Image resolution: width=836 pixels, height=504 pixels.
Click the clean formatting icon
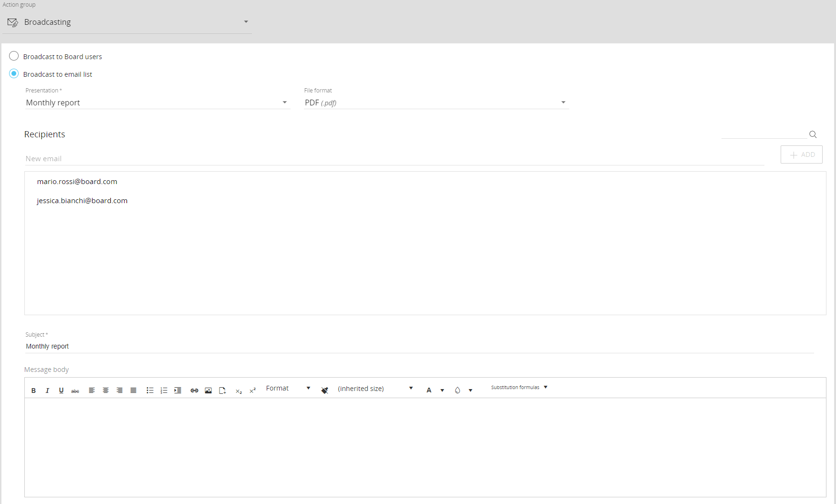click(x=324, y=391)
